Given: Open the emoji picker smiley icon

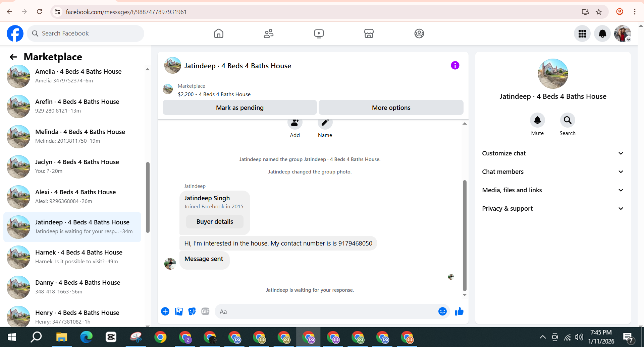Looking at the screenshot, I should coord(443,311).
